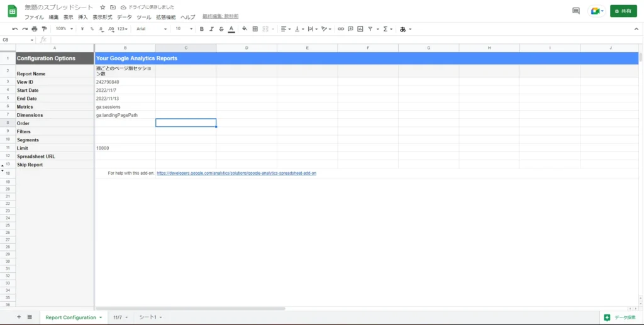Open the ファイル menu
This screenshot has height=325, width=644.
(x=34, y=17)
